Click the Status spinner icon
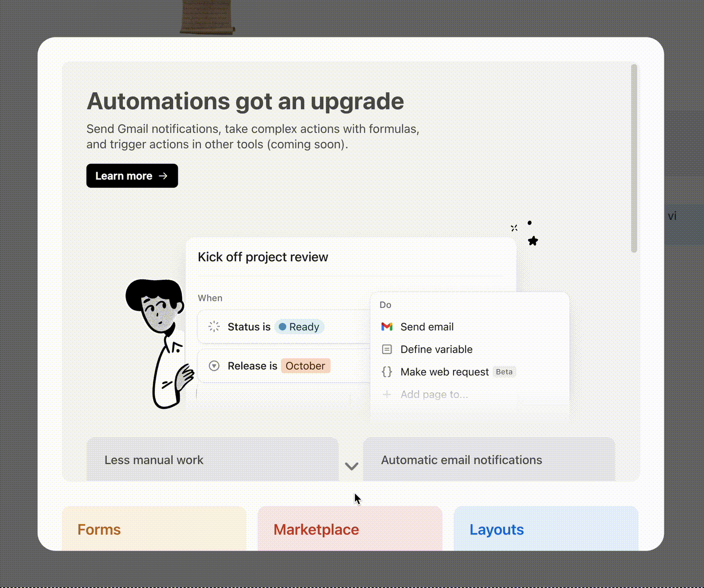This screenshot has width=704, height=588. [214, 327]
